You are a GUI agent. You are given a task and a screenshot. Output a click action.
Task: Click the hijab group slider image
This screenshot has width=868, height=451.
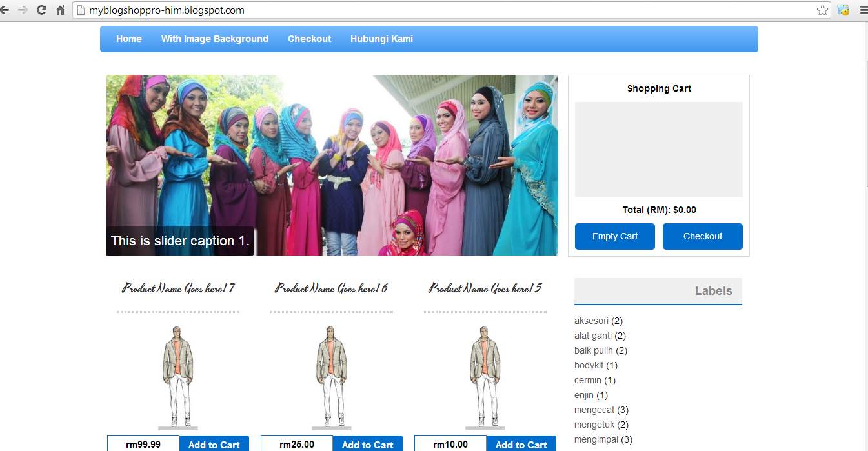coord(332,165)
